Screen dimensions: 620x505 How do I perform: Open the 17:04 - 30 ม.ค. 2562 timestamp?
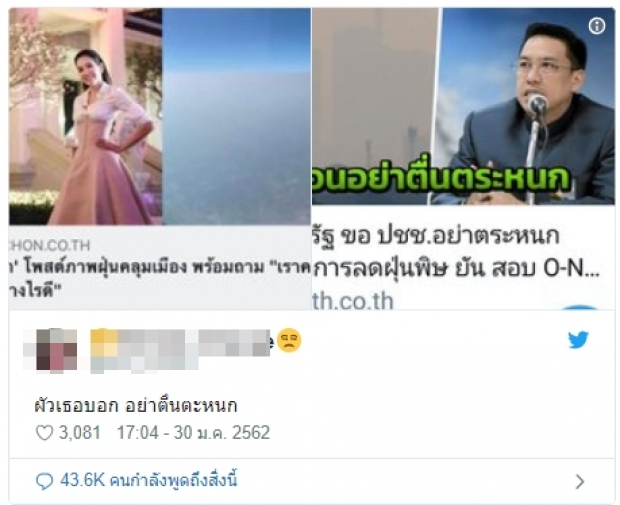pyautogui.click(x=193, y=433)
